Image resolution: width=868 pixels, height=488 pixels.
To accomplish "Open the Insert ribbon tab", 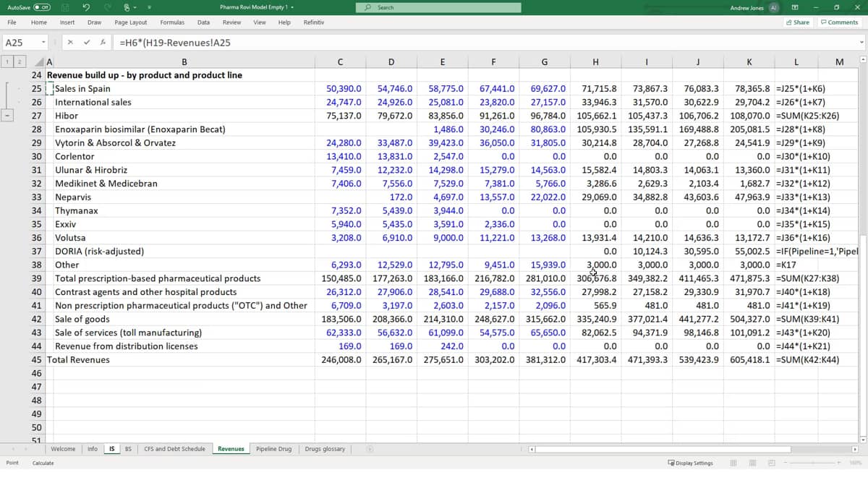I will (67, 22).
